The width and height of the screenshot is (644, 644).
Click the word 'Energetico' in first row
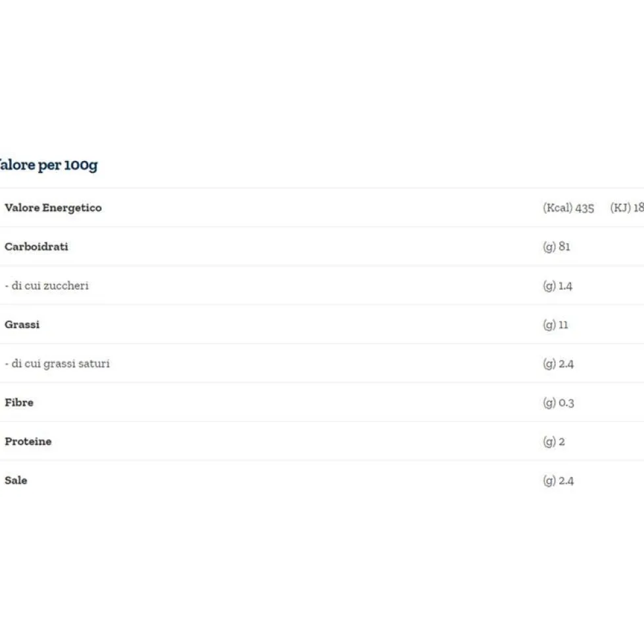coord(72,208)
